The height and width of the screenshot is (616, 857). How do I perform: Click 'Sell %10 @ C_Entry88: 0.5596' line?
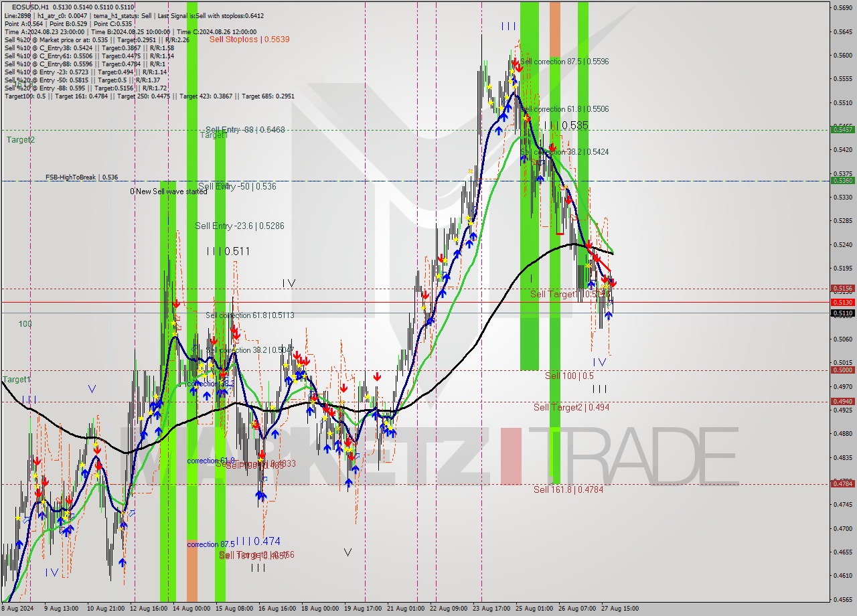pyautogui.click(x=86, y=64)
